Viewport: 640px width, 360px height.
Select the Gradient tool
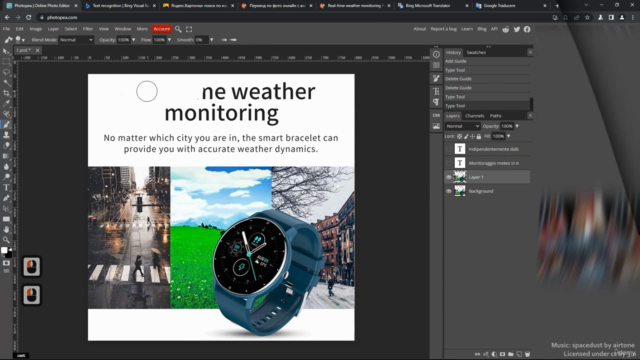(x=6, y=156)
